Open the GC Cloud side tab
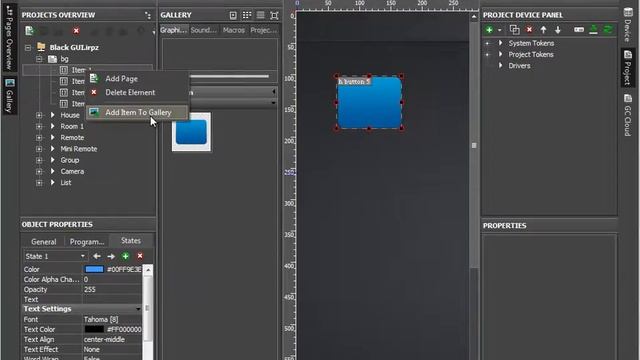Image resolution: width=640 pixels, height=360 pixels. (x=628, y=115)
